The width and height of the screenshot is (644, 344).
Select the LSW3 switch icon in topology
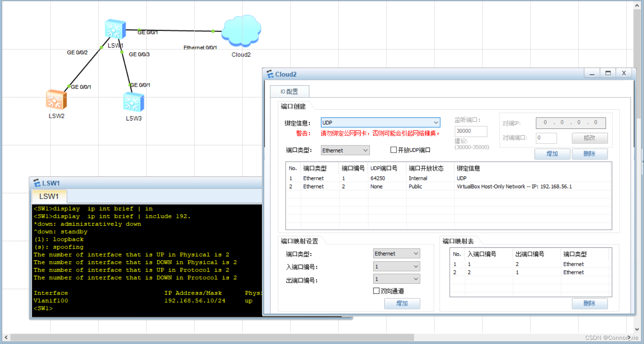pyautogui.click(x=134, y=102)
